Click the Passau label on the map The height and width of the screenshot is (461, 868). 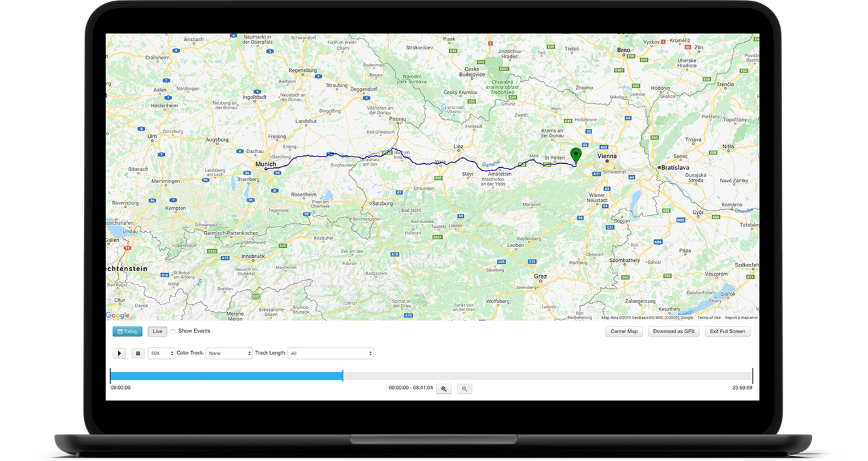click(x=398, y=119)
